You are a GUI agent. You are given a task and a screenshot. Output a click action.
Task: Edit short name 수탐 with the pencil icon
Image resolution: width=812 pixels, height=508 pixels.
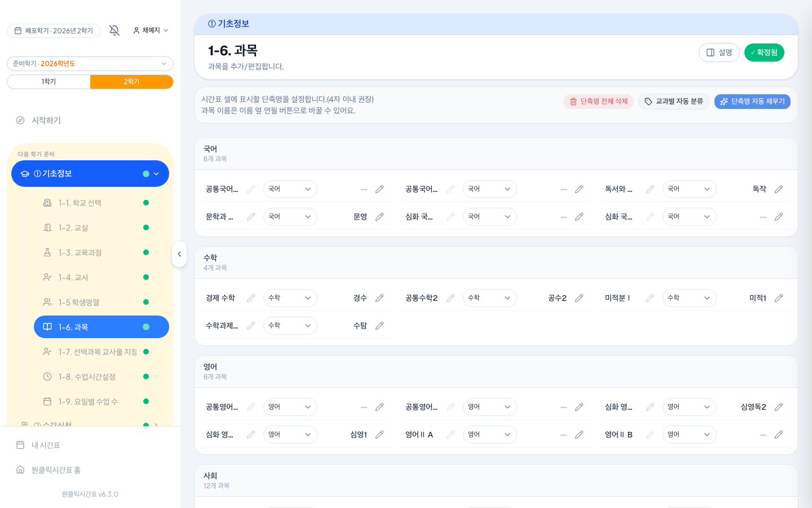point(379,326)
